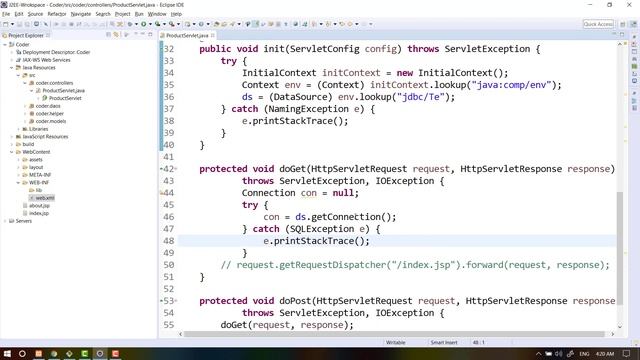This screenshot has width=640, height=360.
Task: Maximize the Project Explorer panel
Action: tap(150, 35)
